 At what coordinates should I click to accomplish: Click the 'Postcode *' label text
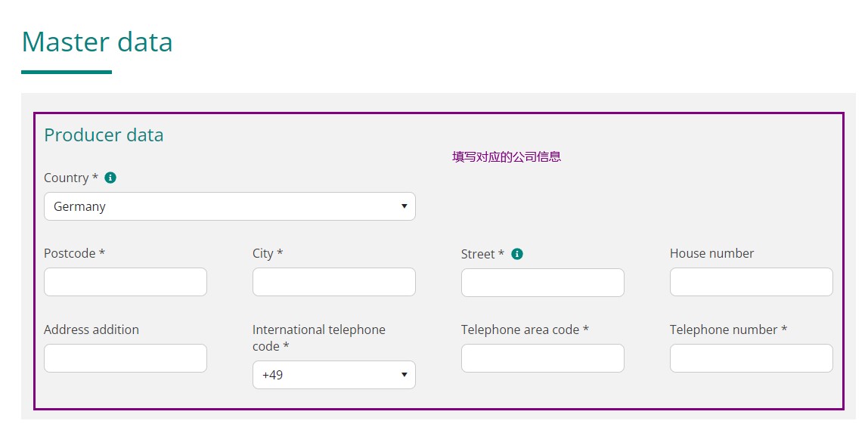pos(74,253)
